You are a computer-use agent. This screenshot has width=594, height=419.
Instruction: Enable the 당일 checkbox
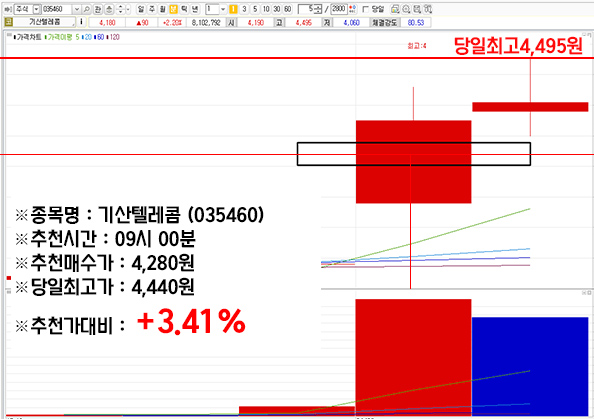(x=366, y=9)
